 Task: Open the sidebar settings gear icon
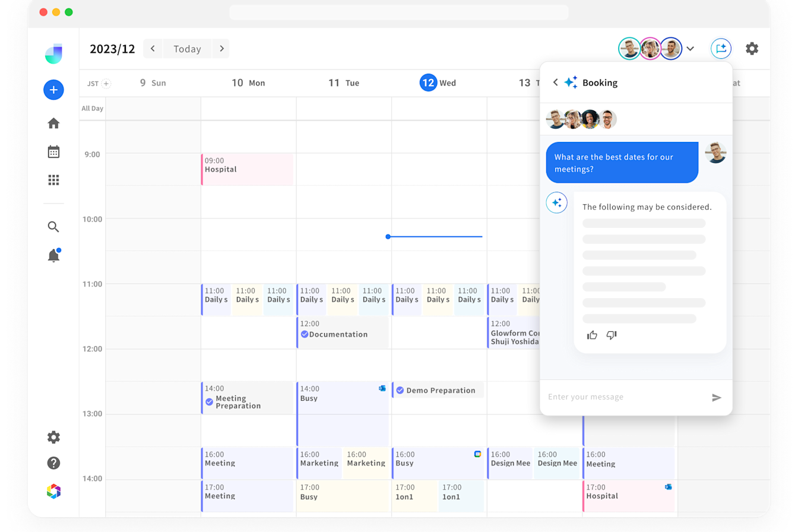[53, 437]
